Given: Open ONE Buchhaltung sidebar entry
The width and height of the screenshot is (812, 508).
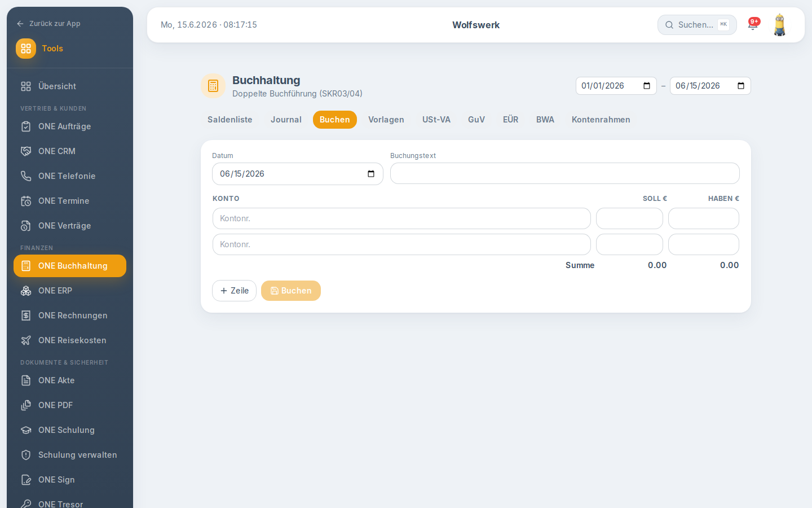Looking at the screenshot, I should tap(70, 266).
